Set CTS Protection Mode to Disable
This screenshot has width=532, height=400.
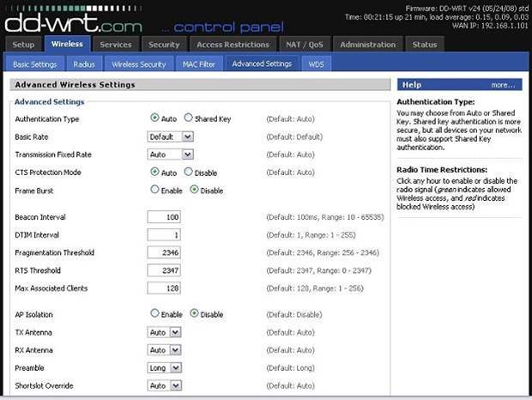click(190, 172)
